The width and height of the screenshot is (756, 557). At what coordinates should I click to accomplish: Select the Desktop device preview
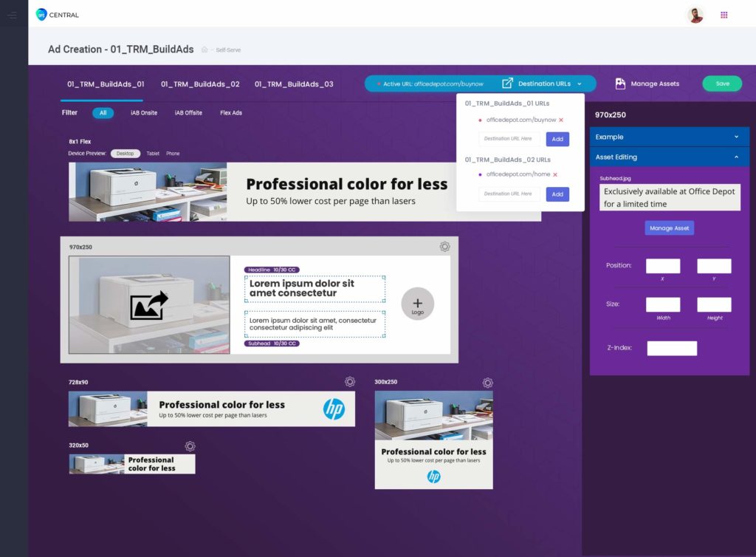(x=126, y=154)
